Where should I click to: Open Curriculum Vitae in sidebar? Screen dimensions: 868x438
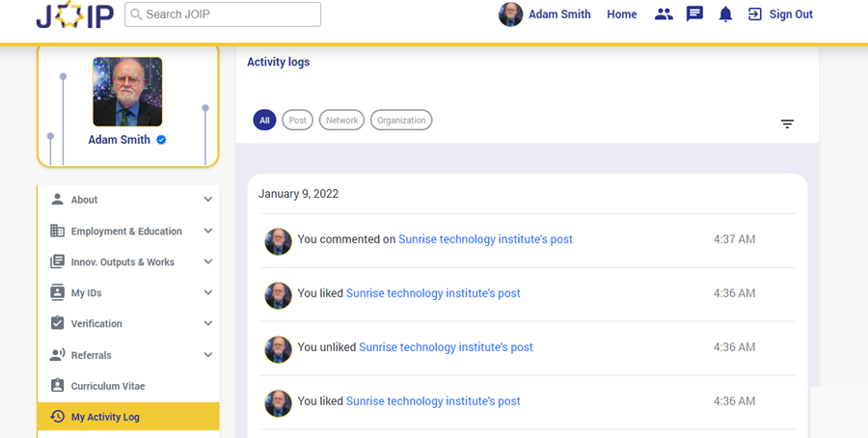tap(107, 386)
